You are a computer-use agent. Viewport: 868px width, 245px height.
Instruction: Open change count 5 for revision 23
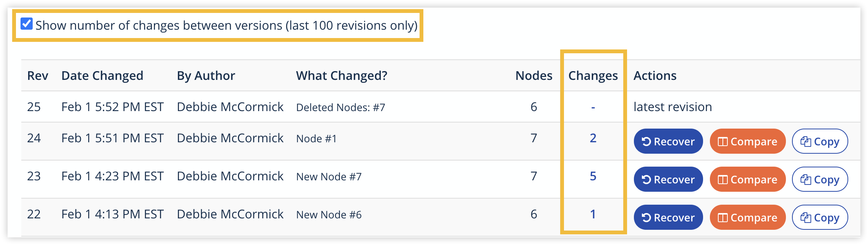tap(593, 176)
